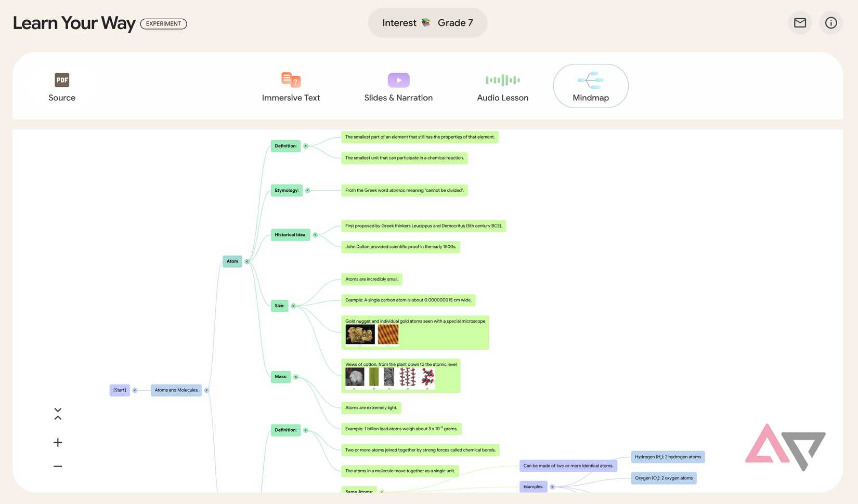The height and width of the screenshot is (504, 858).
Task: Collapse the Mass branch
Action: pyautogui.click(x=296, y=377)
